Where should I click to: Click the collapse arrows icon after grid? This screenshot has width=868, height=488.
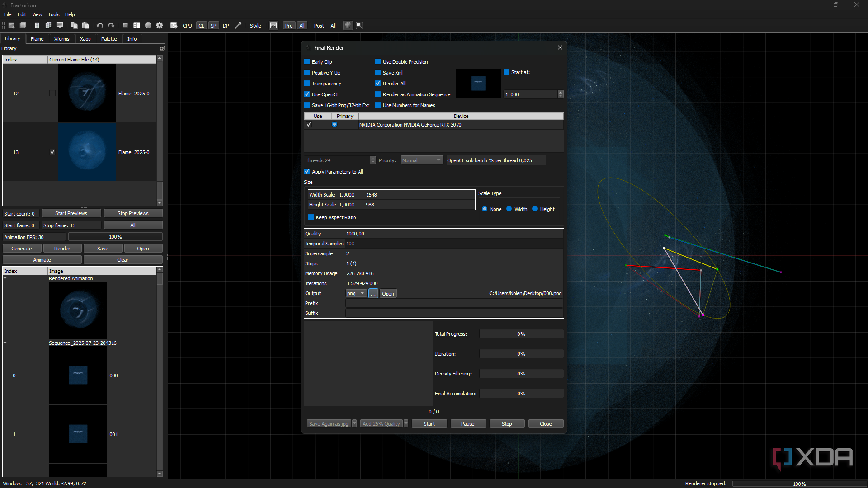point(359,26)
